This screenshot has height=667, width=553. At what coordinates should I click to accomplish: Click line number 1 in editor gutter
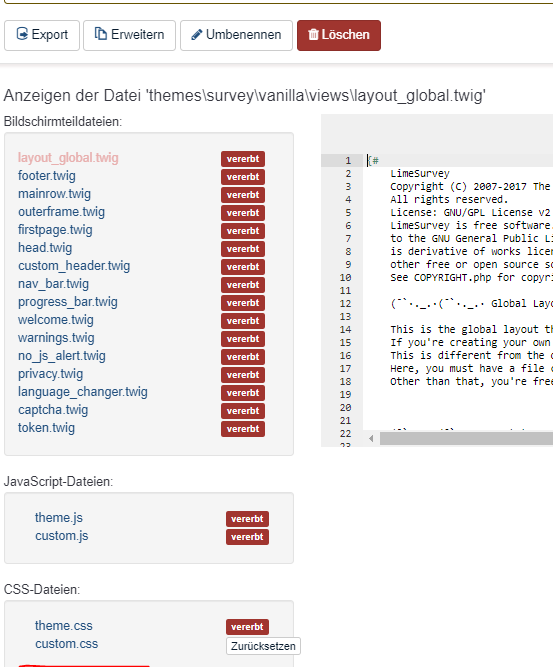point(348,161)
